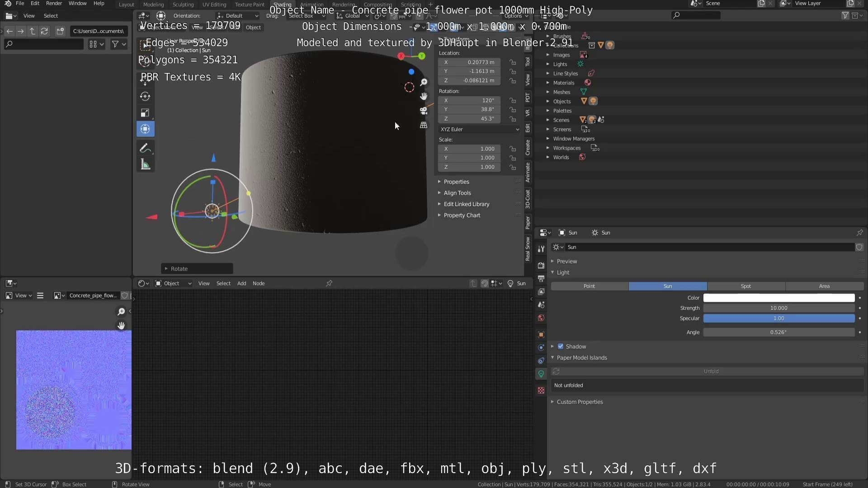The width and height of the screenshot is (868, 488).
Task: Click the Unfold button
Action: 711,371
